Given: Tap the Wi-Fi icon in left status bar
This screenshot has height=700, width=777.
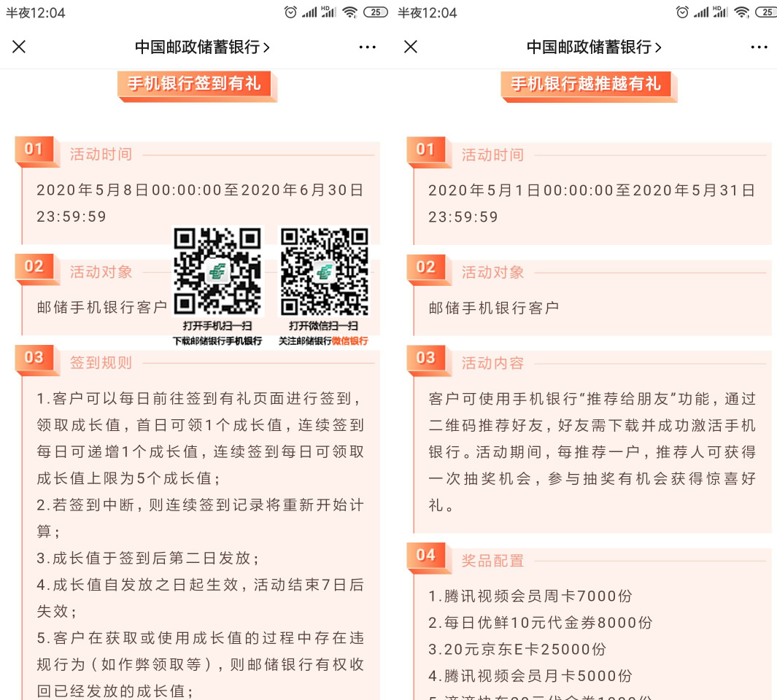Looking at the screenshot, I should tap(350, 12).
